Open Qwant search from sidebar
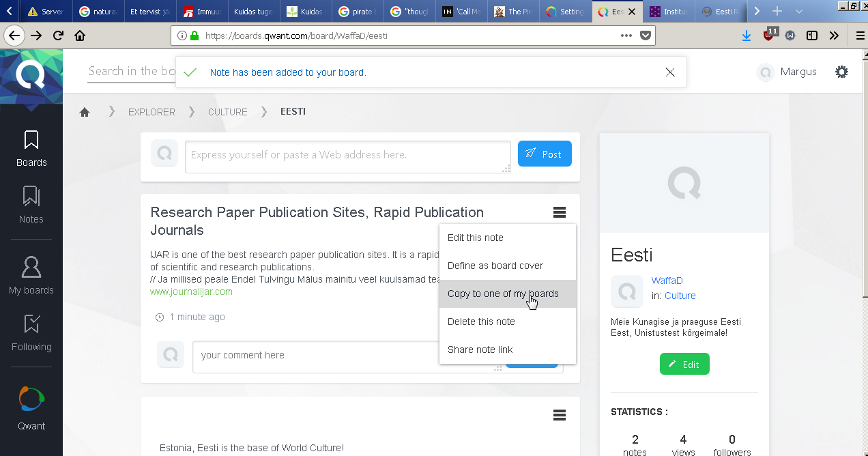The height and width of the screenshot is (456, 868). click(x=31, y=408)
